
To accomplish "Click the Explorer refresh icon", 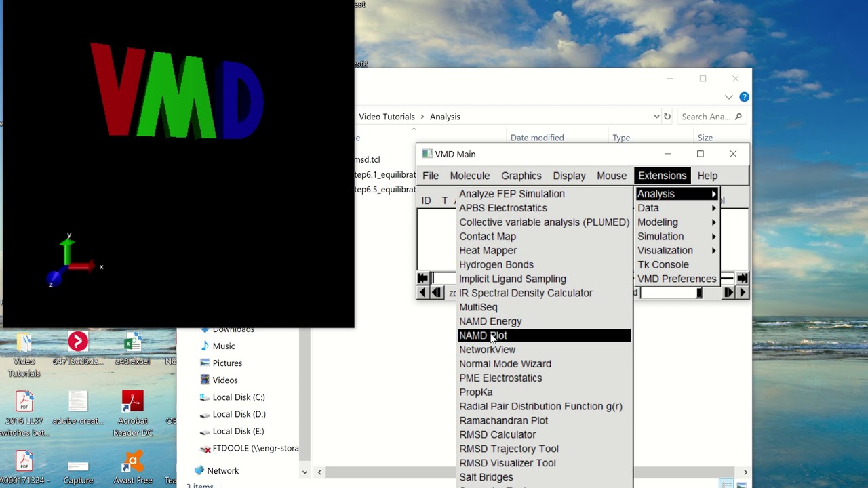I will pos(667,117).
